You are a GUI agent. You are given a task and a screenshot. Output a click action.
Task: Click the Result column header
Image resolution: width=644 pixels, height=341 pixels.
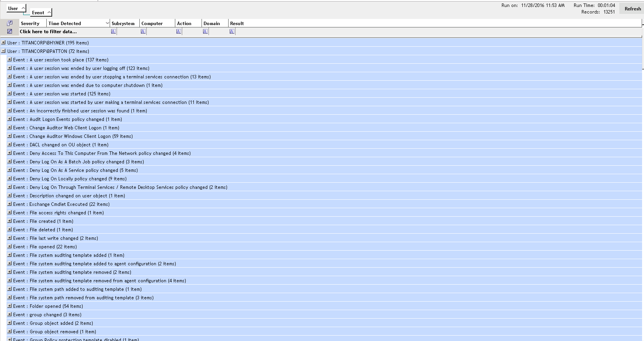pyautogui.click(x=237, y=24)
